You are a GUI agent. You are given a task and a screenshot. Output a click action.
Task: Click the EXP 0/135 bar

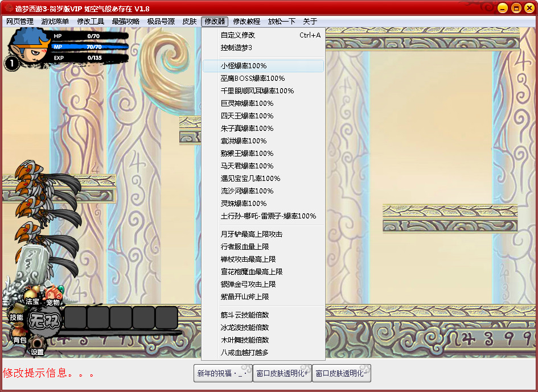[90, 58]
